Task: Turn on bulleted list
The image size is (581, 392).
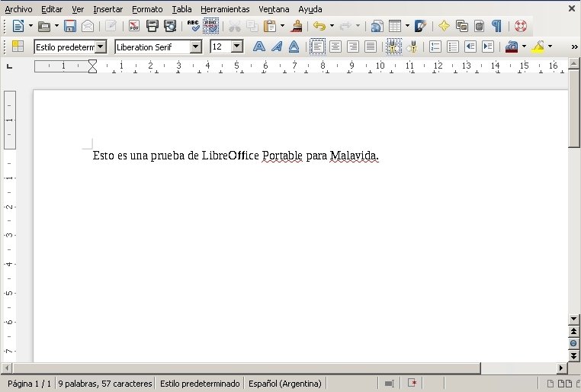Action: coord(453,47)
